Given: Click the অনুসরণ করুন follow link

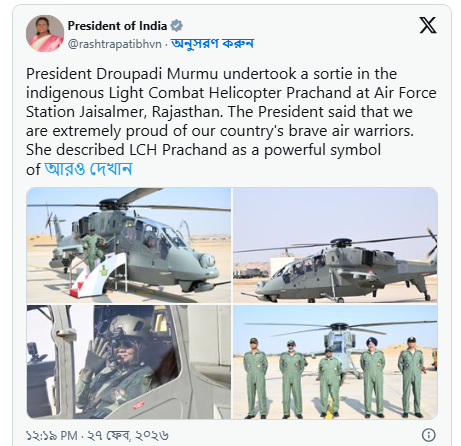Looking at the screenshot, I should coord(212,44).
